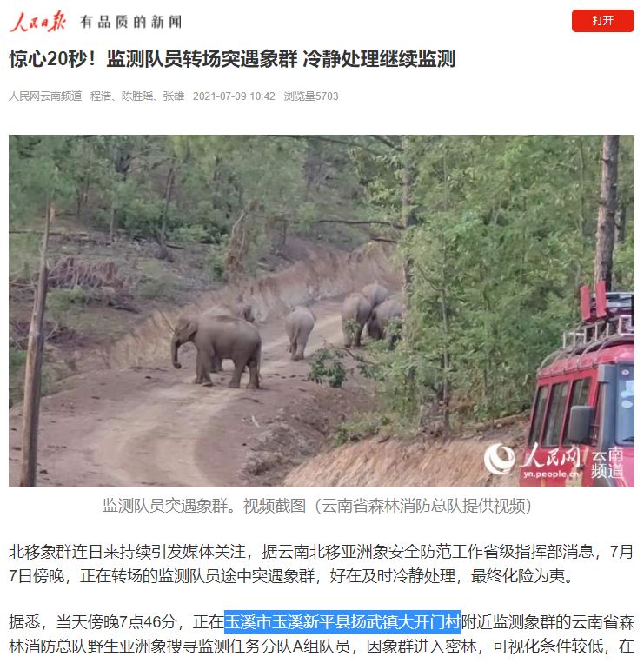644x663 pixels.
Task: Click the text 据悉，当天傍晚7点46分
Action: point(93,622)
